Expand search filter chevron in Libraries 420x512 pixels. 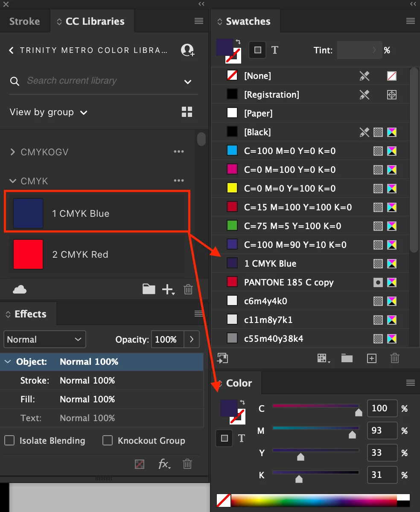pyautogui.click(x=188, y=81)
